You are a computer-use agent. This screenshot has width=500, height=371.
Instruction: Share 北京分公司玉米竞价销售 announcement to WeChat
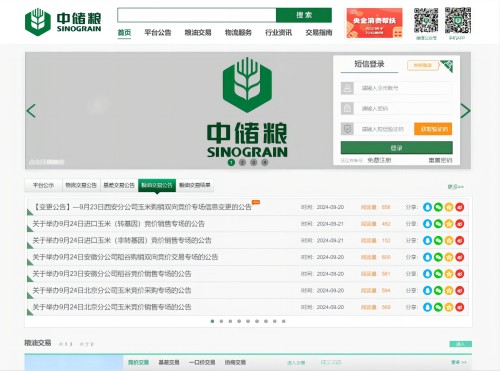point(438,307)
